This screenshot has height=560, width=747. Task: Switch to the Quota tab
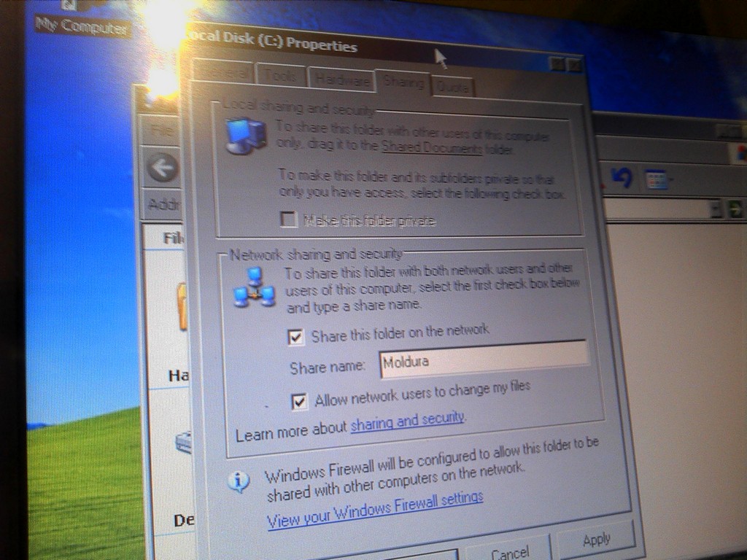point(452,87)
